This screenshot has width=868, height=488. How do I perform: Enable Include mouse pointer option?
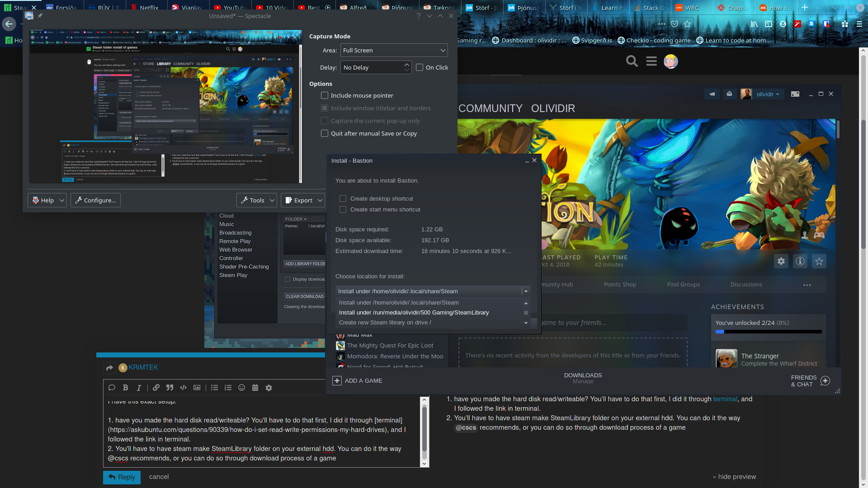click(x=325, y=95)
